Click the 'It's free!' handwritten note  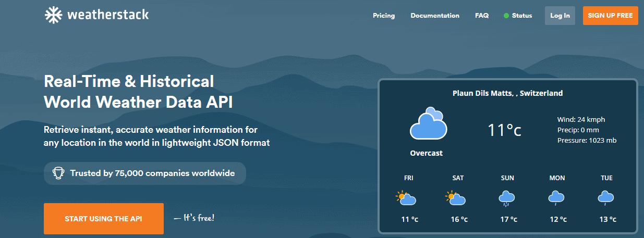[x=194, y=218]
